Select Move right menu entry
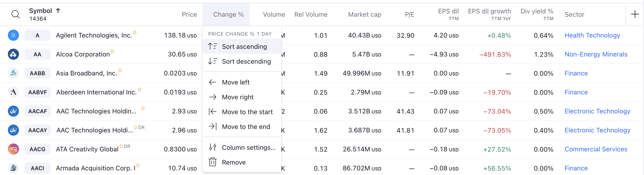The width and height of the screenshot is (644, 175). point(242,97)
